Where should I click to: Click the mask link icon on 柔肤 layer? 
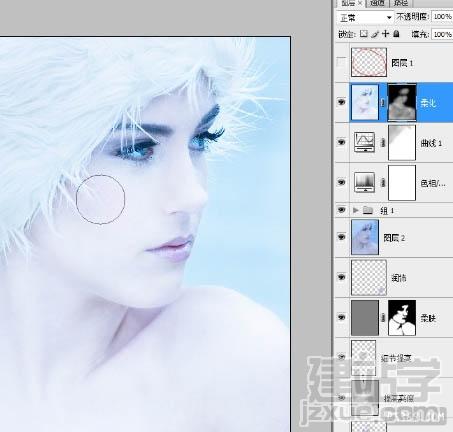pos(383,318)
